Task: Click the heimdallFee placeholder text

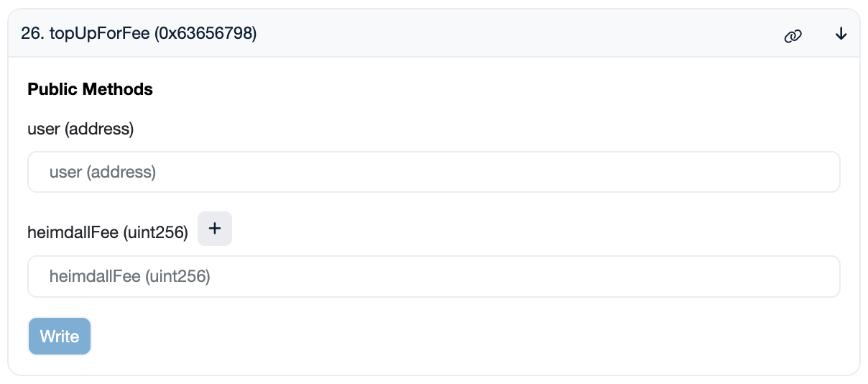Action: click(129, 277)
